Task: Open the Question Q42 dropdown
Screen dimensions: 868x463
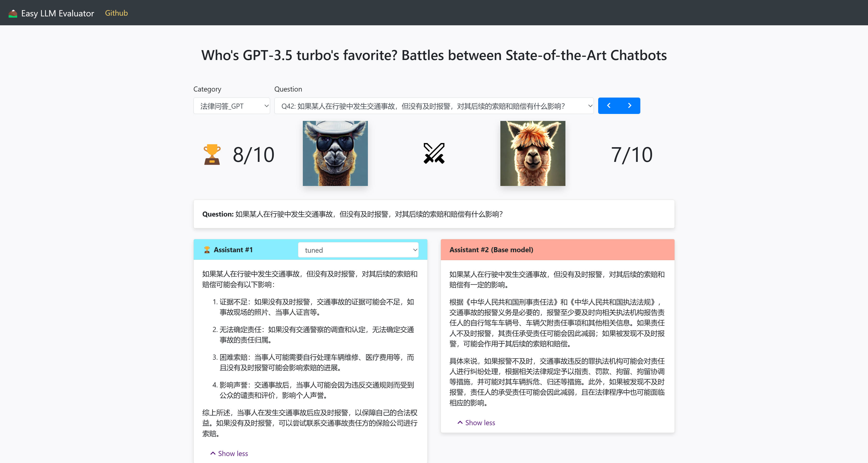Action: pos(434,106)
